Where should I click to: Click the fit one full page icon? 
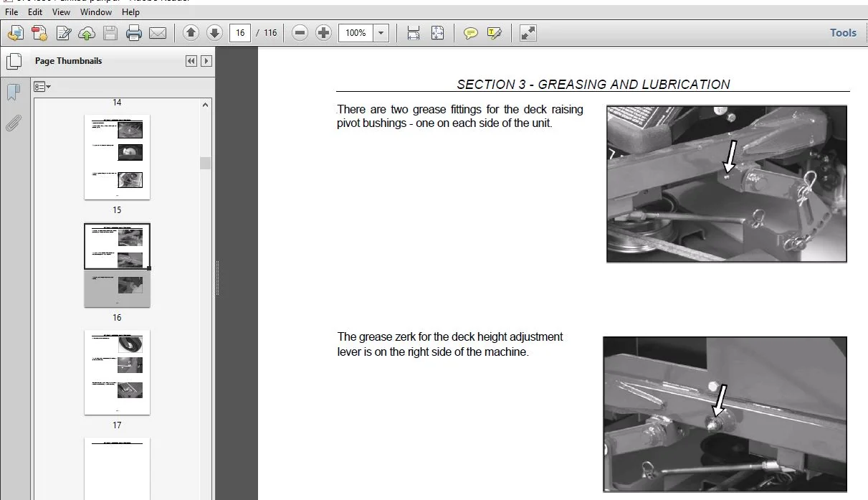(437, 33)
